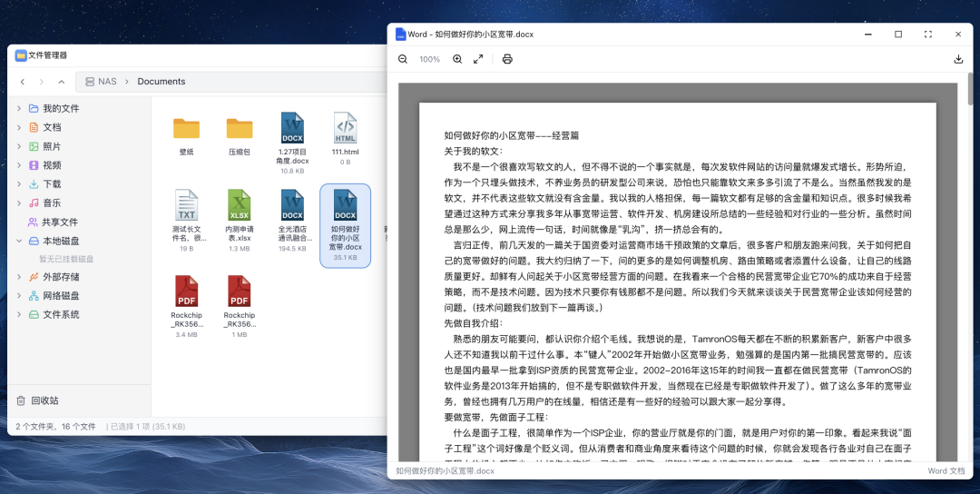Expand the 网络磁盘 section
This screenshot has height=494, width=980.
pyautogui.click(x=19, y=296)
